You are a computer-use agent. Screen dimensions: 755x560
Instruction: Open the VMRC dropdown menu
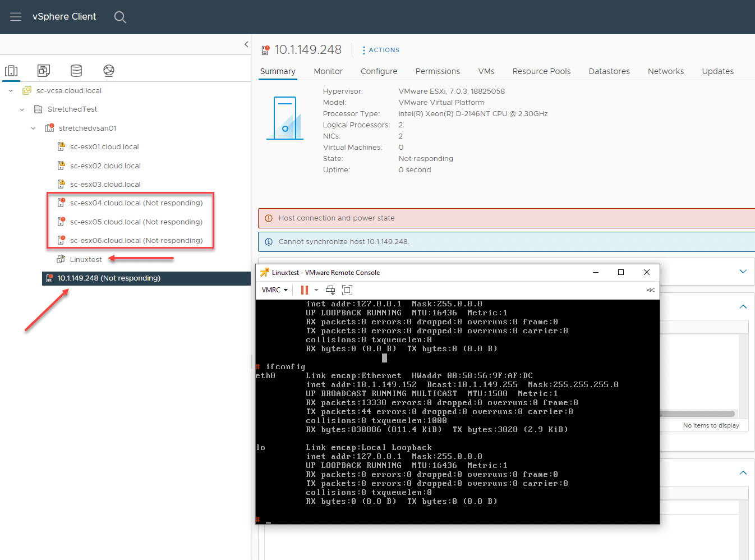tap(275, 290)
